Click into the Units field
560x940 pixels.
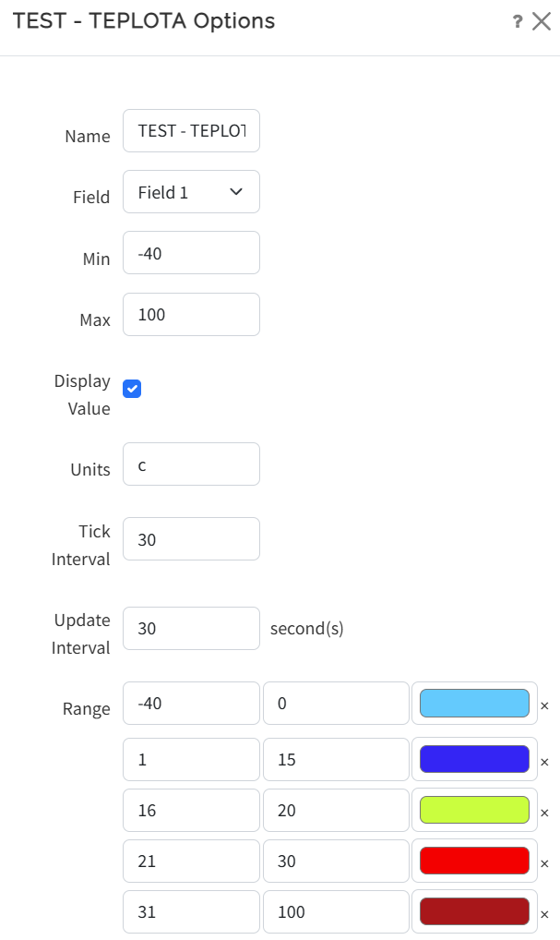click(x=191, y=464)
